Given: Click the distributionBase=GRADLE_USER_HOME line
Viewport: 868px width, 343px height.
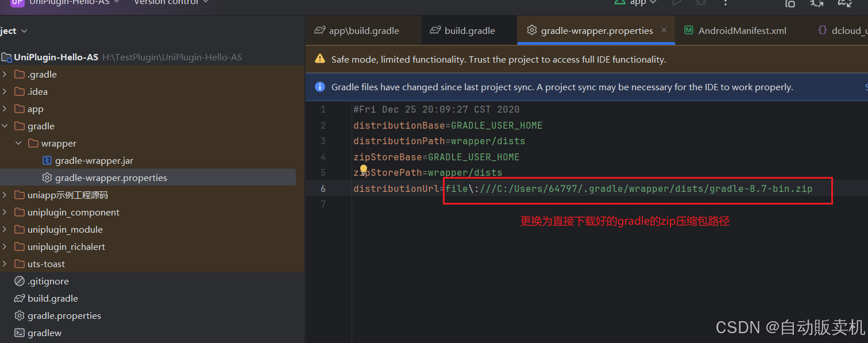Looking at the screenshot, I should click(448, 125).
